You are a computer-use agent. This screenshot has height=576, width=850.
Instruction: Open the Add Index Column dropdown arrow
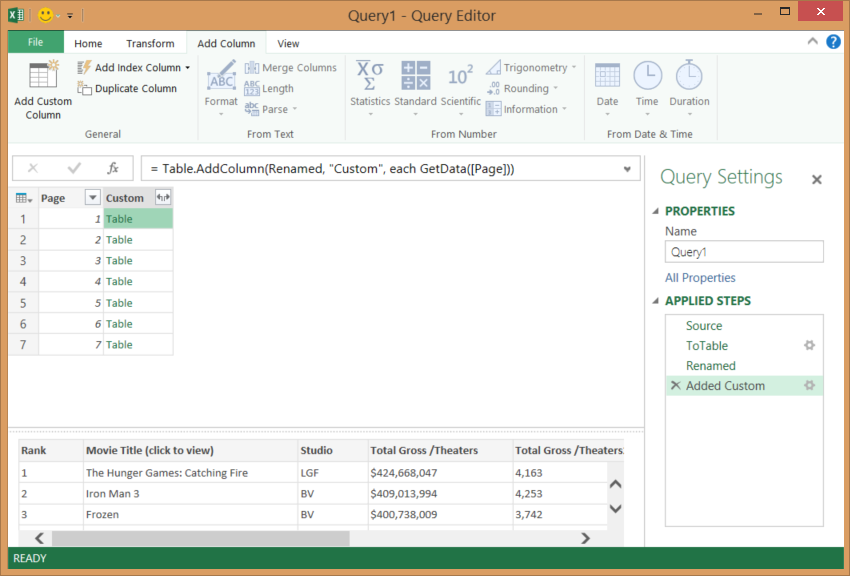(188, 68)
